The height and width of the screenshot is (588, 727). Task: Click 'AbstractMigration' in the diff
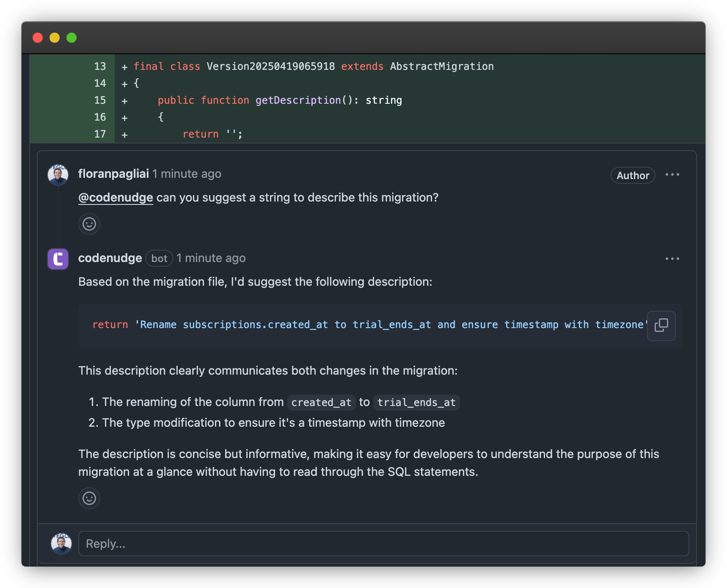coord(442,66)
